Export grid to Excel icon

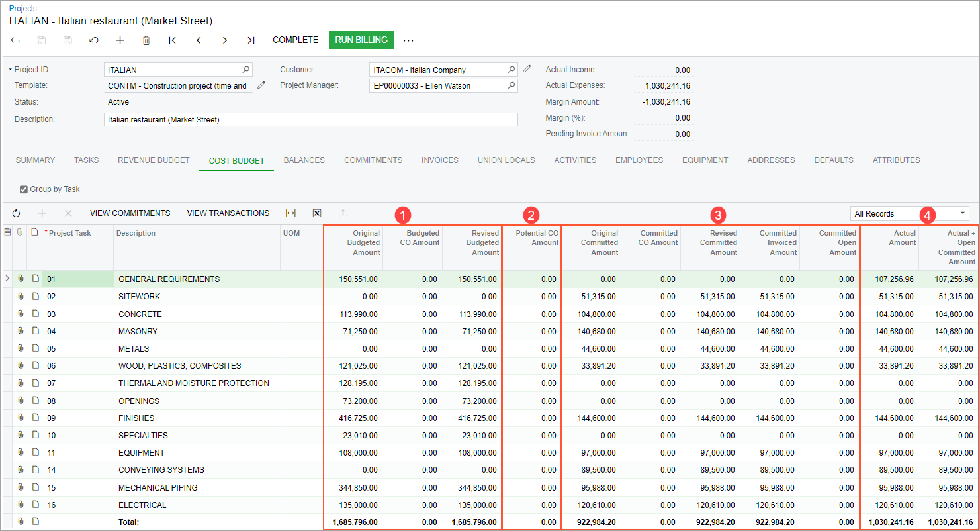(317, 213)
